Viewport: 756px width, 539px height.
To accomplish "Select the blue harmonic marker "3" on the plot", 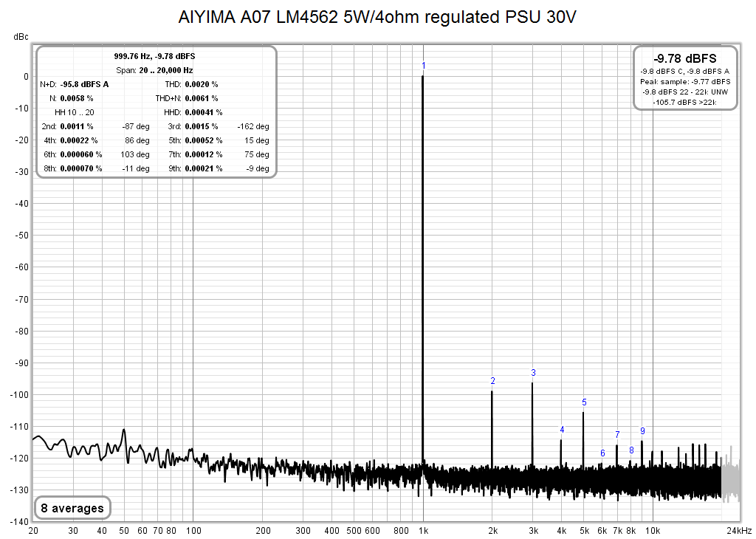I will [533, 373].
